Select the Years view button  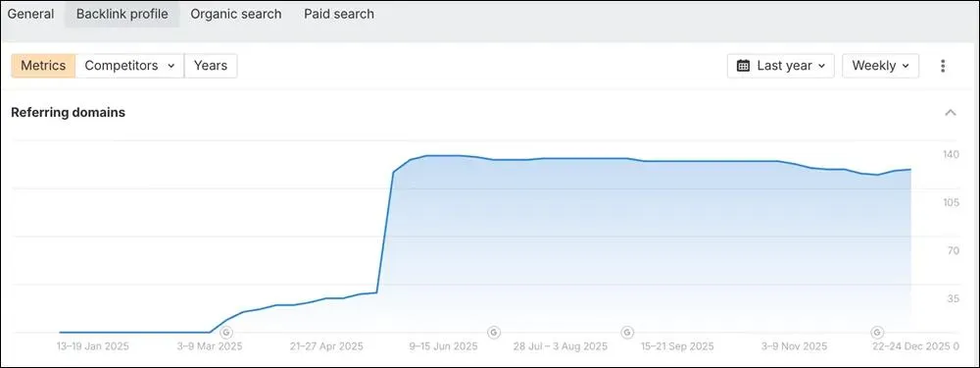[x=211, y=66]
